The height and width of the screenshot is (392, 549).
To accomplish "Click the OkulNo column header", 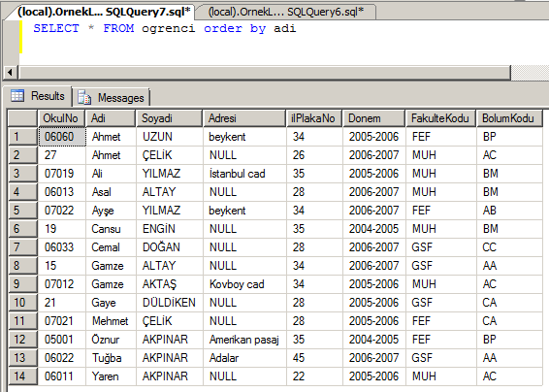I will [x=61, y=118].
